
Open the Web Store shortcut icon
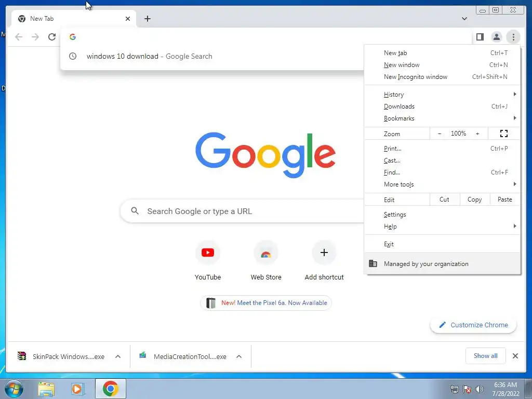click(x=266, y=252)
